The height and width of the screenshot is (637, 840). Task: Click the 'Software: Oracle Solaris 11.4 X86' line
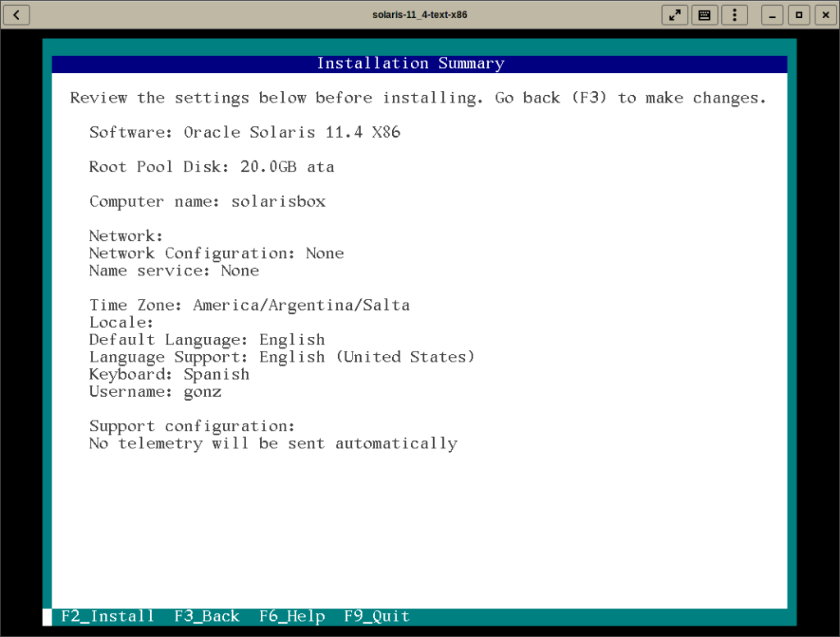pos(244,132)
